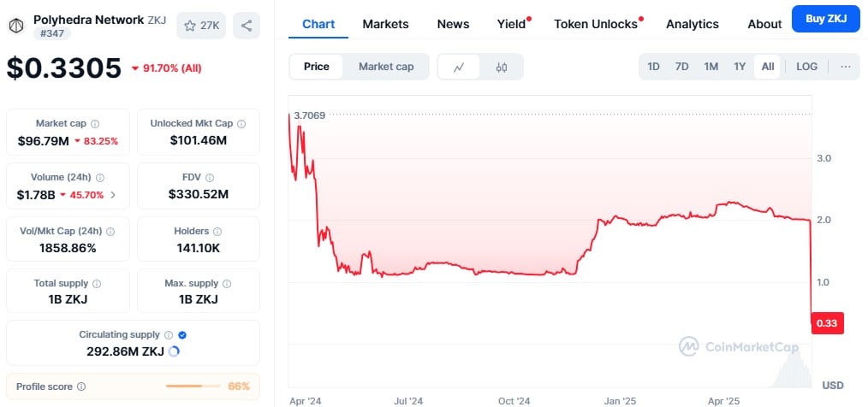Open the Token Unlocks tab
The width and height of the screenshot is (868, 407).
(x=597, y=24)
